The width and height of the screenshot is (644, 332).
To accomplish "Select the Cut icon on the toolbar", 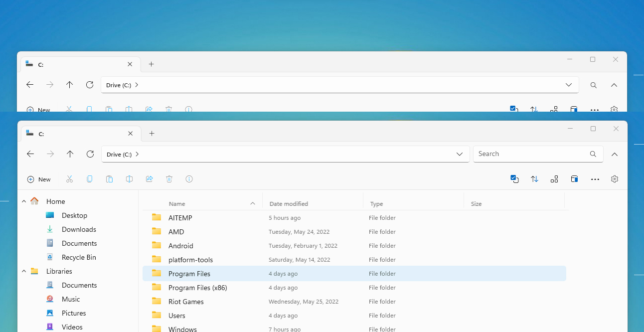I will (69, 179).
